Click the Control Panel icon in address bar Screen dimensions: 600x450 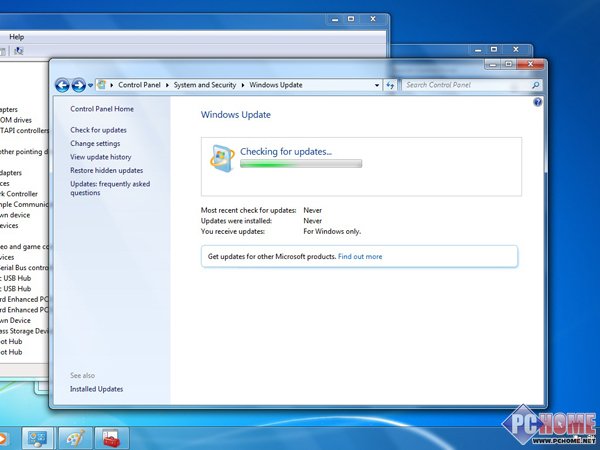pyautogui.click(x=101, y=85)
